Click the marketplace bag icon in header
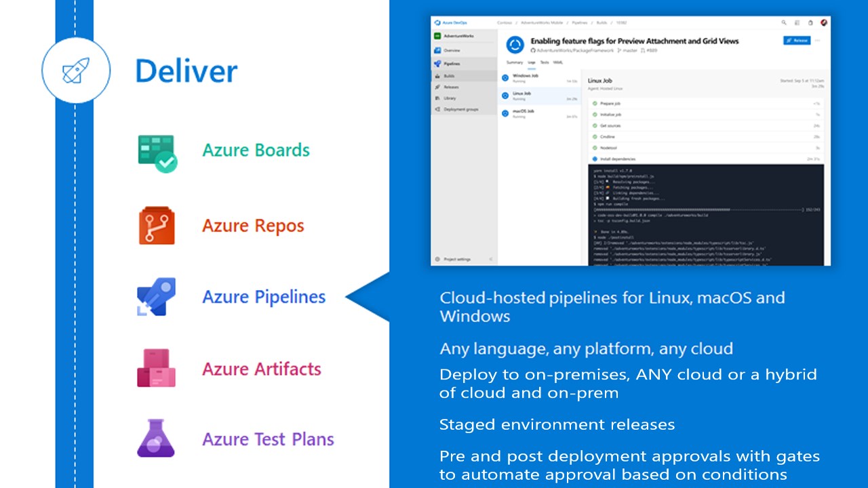Image resolution: width=868 pixels, height=488 pixels. (x=810, y=22)
